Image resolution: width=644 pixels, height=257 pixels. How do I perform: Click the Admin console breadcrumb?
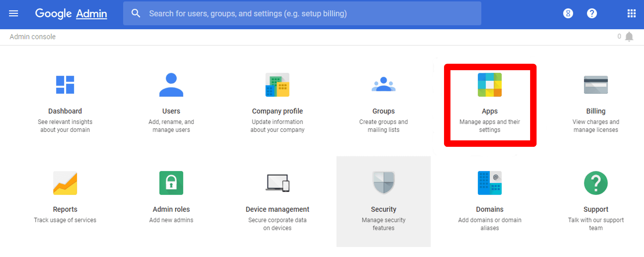point(33,37)
